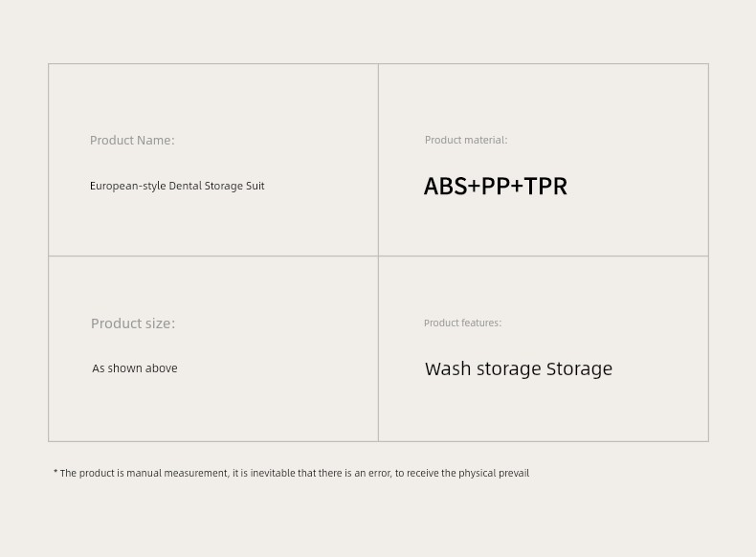Click the "ABS+PP+TPR" material value
Image resolution: width=756 pixels, height=557 pixels.
click(x=496, y=186)
